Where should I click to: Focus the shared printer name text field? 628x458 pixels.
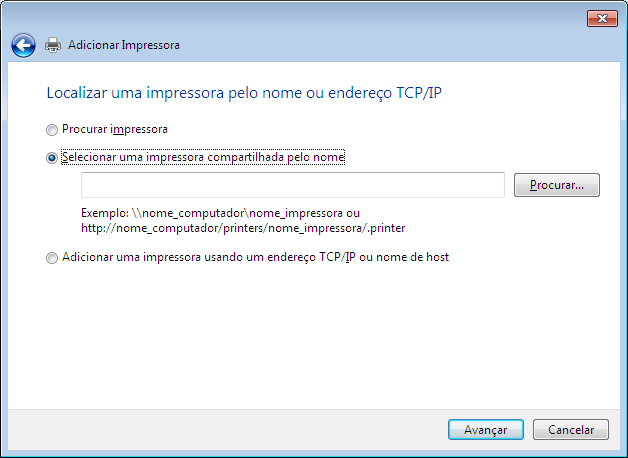293,185
